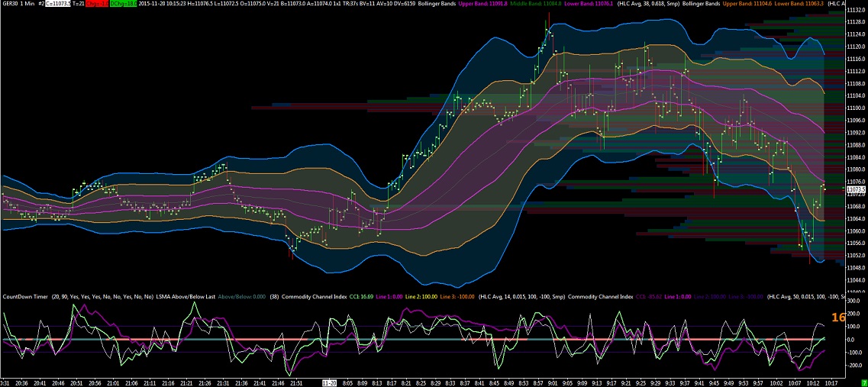Click the 11128.0 price axis label

point(856,22)
